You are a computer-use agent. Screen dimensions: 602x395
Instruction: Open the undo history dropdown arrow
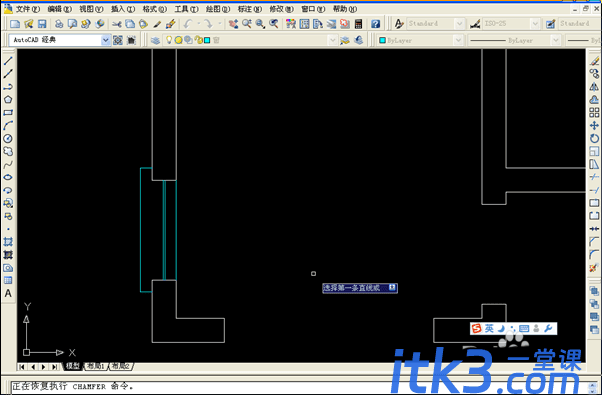click(199, 24)
